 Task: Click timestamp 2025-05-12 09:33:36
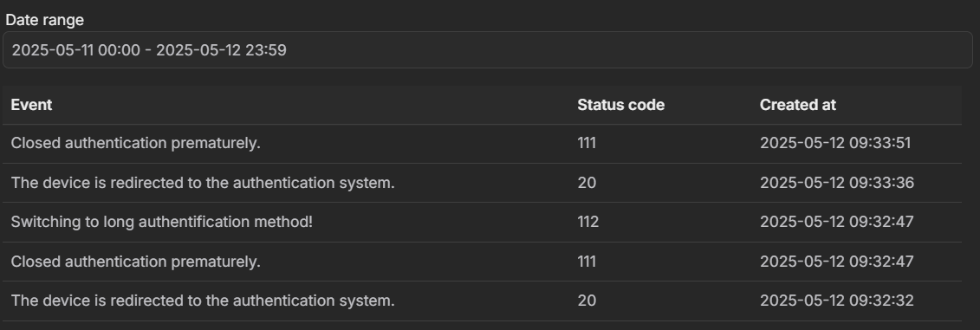tap(837, 183)
